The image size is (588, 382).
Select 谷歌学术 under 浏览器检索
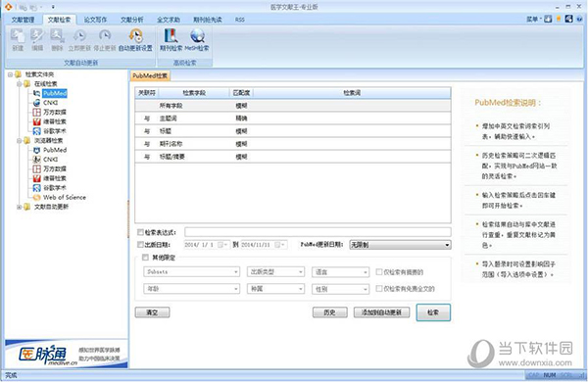54,187
